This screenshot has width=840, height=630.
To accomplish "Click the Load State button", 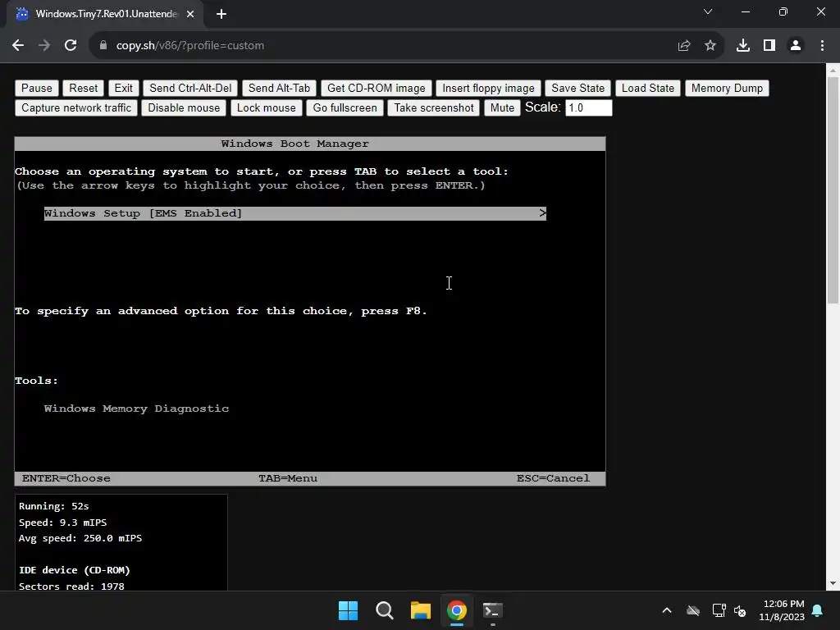I will (648, 88).
